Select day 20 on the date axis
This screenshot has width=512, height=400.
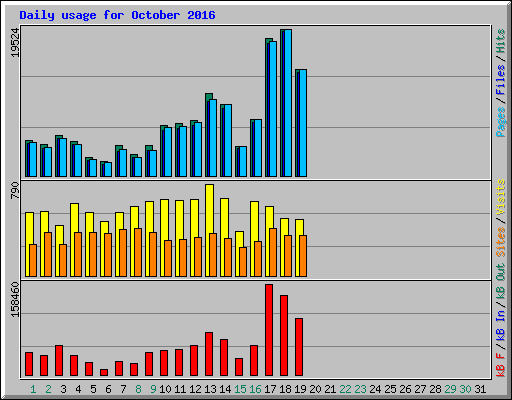(x=315, y=389)
